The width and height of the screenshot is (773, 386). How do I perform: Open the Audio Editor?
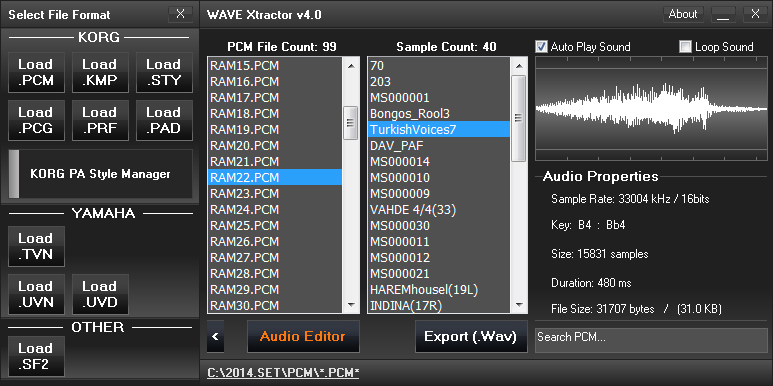[303, 337]
